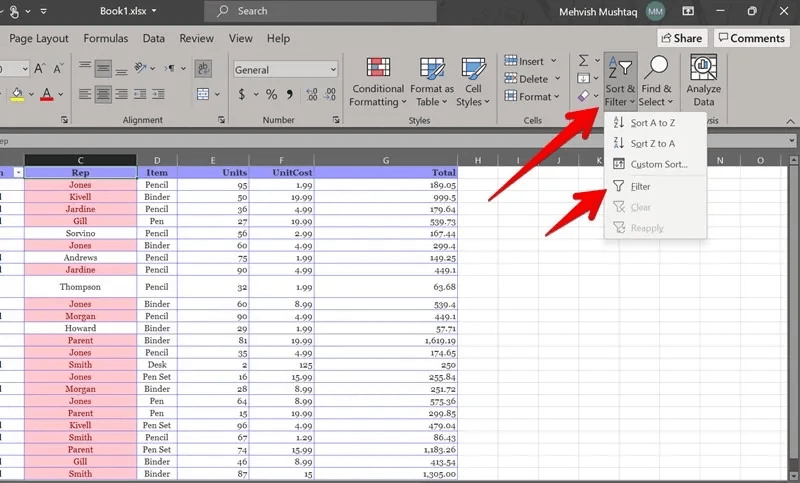Apply percent style to cells
The width and height of the screenshot is (800, 483).
coord(271,95)
